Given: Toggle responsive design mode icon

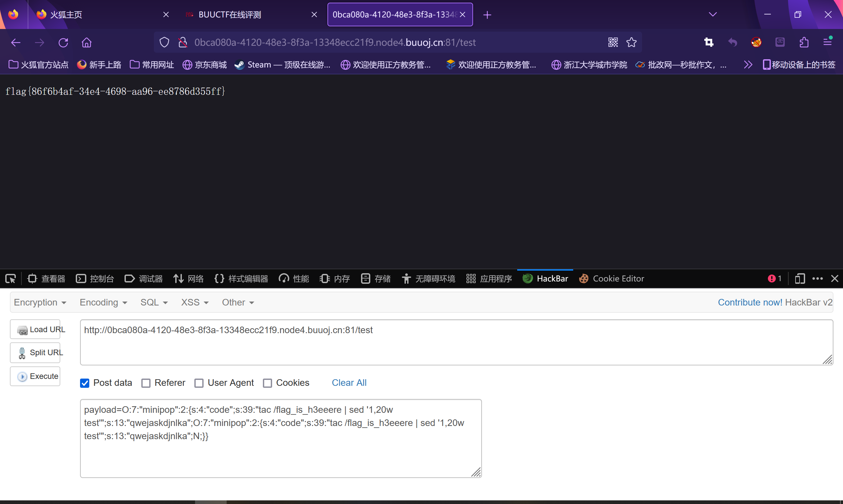Looking at the screenshot, I should tap(800, 279).
